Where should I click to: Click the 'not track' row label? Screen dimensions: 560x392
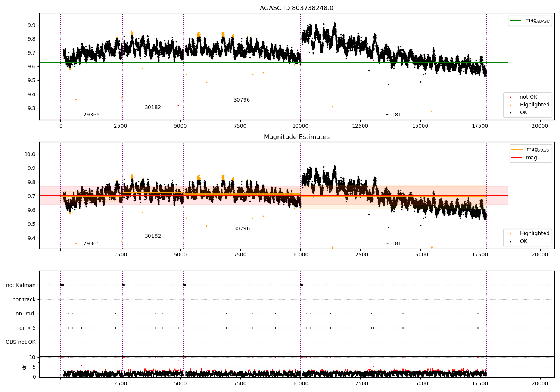(x=24, y=300)
